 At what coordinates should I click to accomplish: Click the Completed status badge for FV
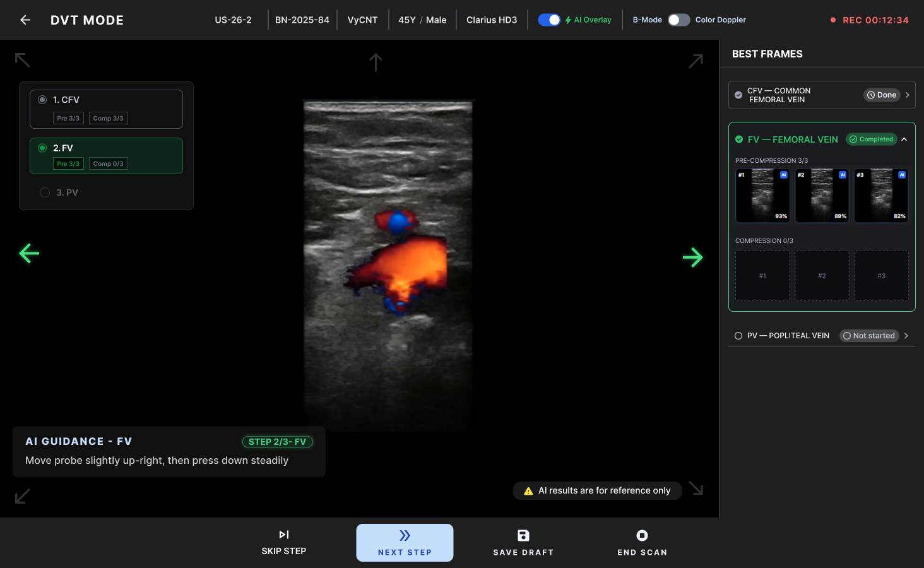[872, 139]
